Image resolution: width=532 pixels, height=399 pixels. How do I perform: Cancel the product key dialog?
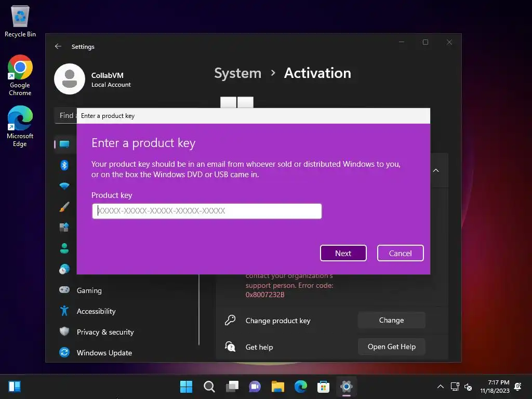(401, 253)
